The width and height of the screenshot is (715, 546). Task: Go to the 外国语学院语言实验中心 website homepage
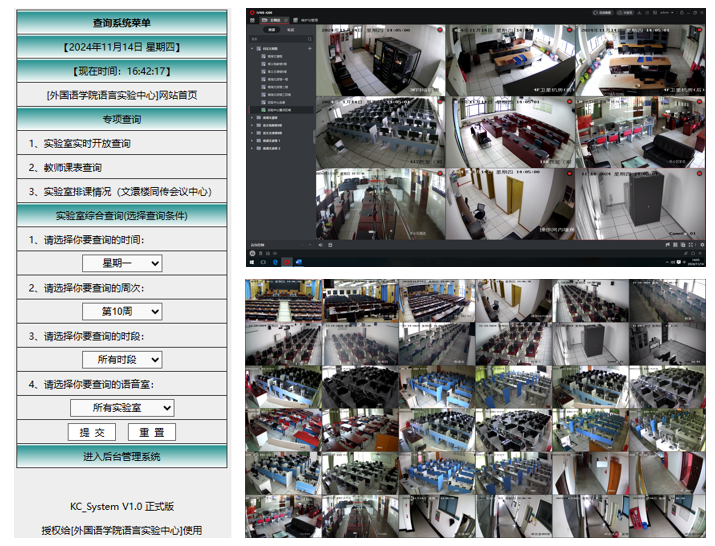(122, 95)
